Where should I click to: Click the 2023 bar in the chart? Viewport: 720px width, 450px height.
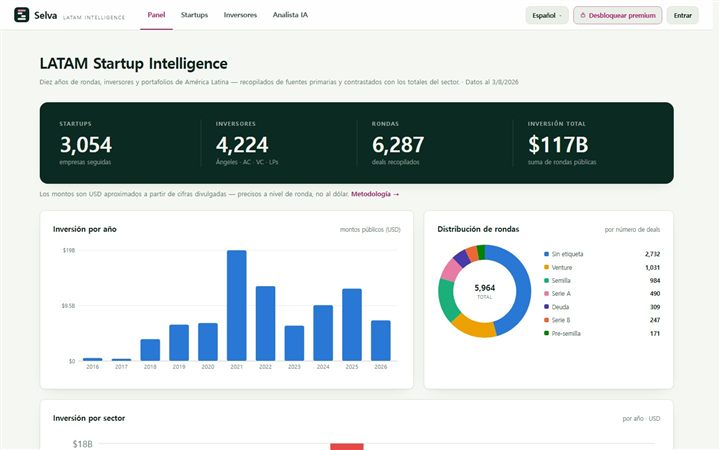(294, 343)
